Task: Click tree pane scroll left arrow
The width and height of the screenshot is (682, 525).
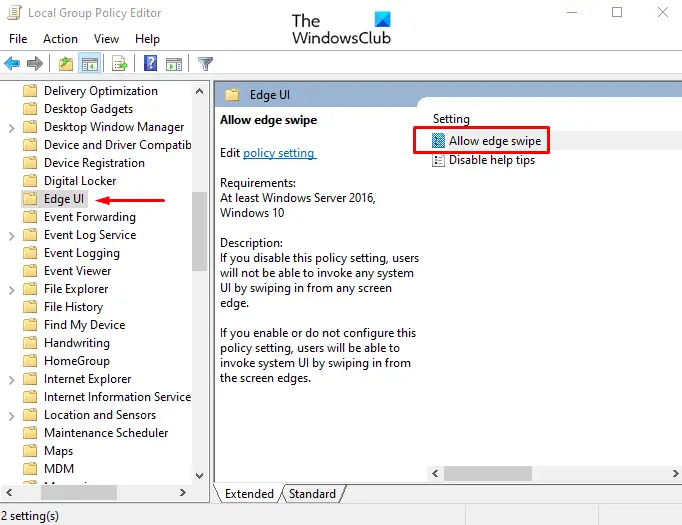Action: coord(9,492)
